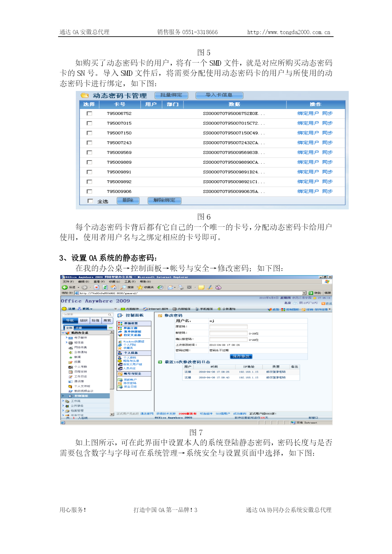Tick the checkbox for card 795009569
Viewport: 392px width, 554px height.
(x=89, y=153)
